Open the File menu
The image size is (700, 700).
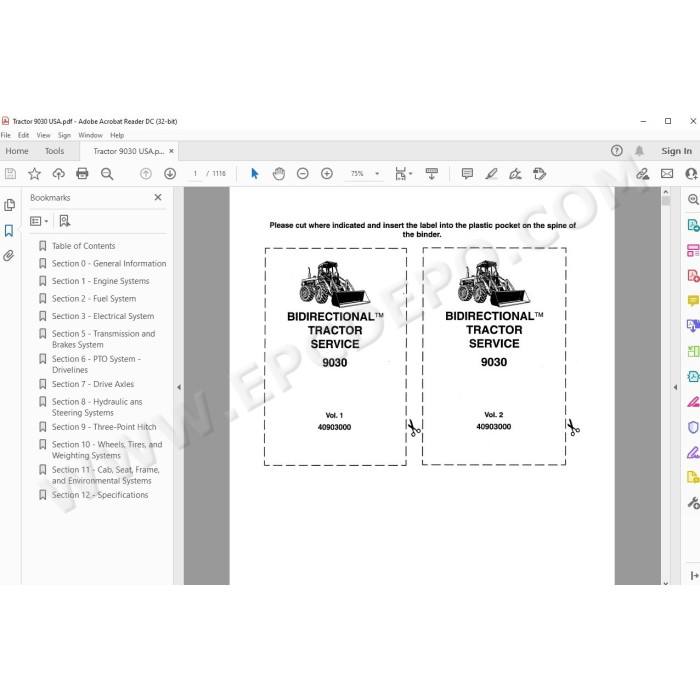pyautogui.click(x=6, y=135)
